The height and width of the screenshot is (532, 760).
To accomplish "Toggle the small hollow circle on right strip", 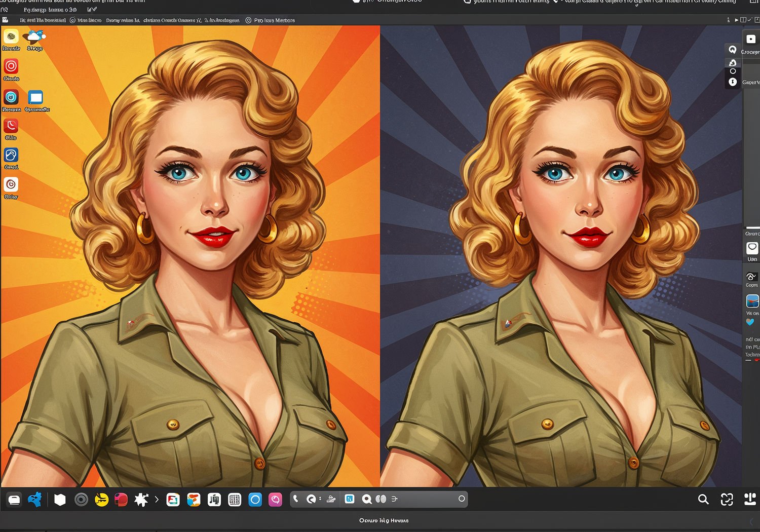I will click(x=733, y=71).
